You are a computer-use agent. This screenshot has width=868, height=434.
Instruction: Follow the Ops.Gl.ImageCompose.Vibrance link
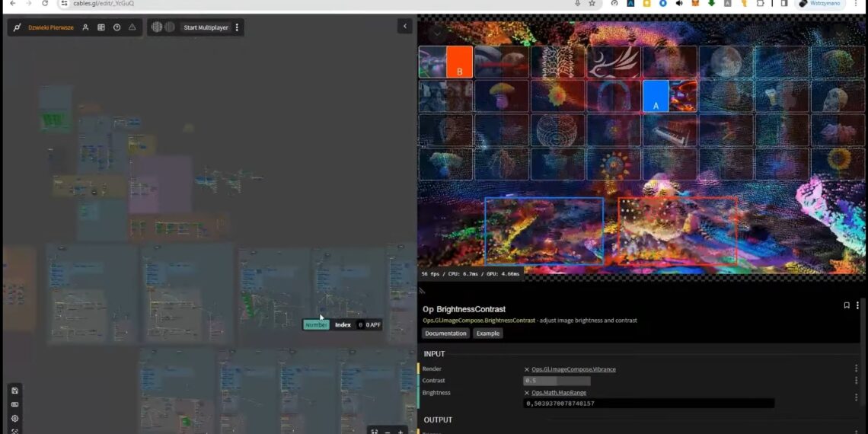tap(573, 369)
